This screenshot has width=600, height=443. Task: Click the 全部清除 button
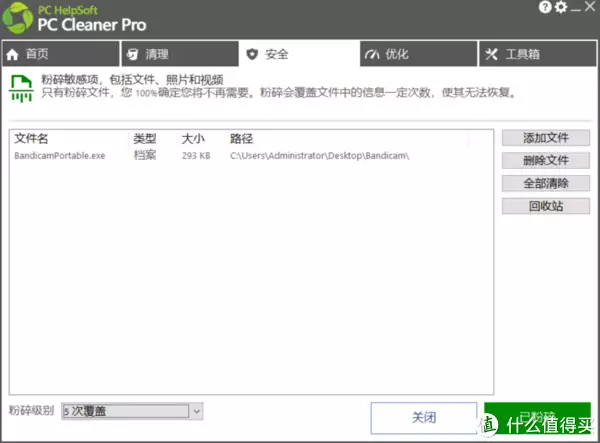(546, 183)
